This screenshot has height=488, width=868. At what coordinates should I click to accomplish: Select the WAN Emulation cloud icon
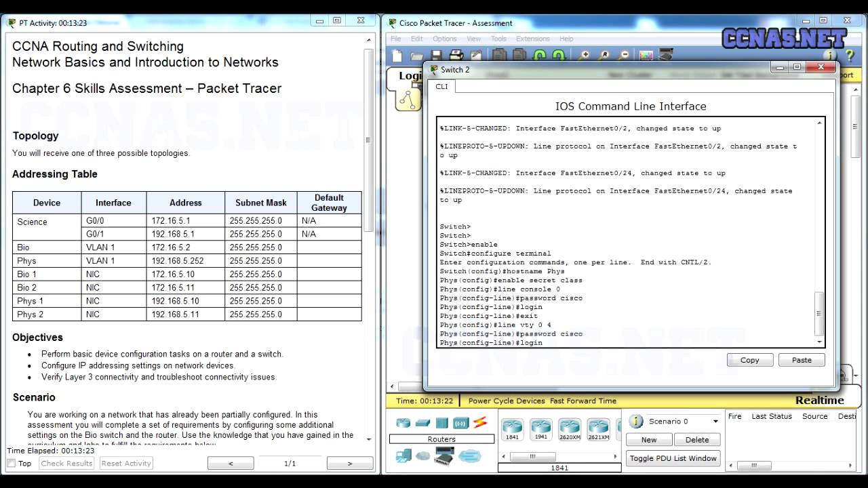point(423,457)
